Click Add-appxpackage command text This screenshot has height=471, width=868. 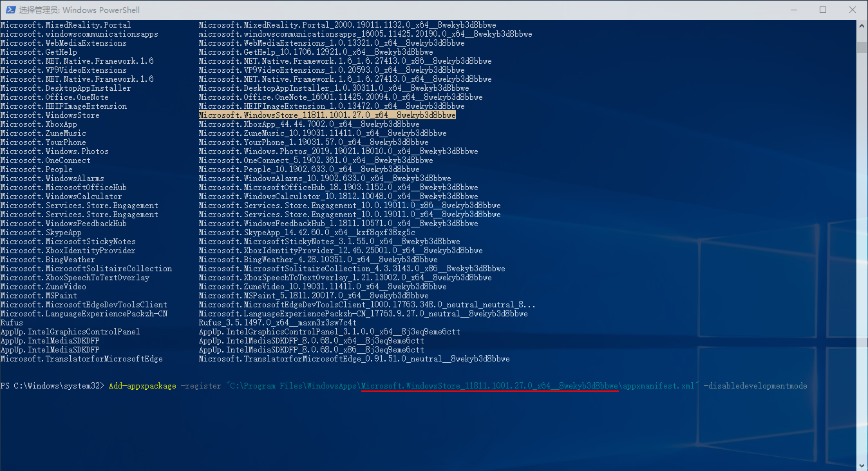(142, 386)
